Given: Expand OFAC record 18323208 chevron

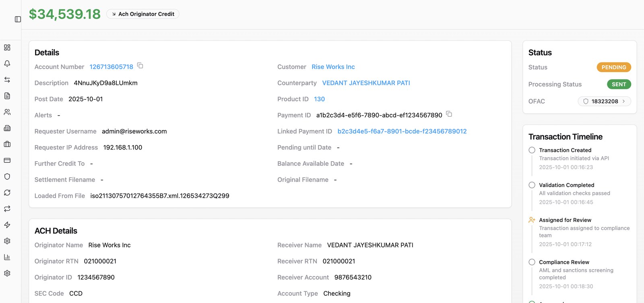Looking at the screenshot, I should pyautogui.click(x=623, y=101).
